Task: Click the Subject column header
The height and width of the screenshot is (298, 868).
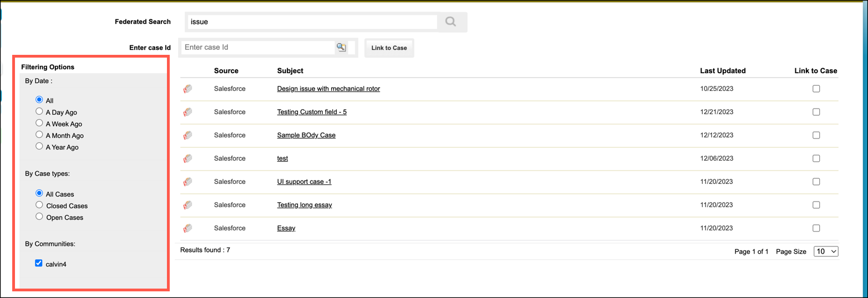Action: tap(290, 71)
